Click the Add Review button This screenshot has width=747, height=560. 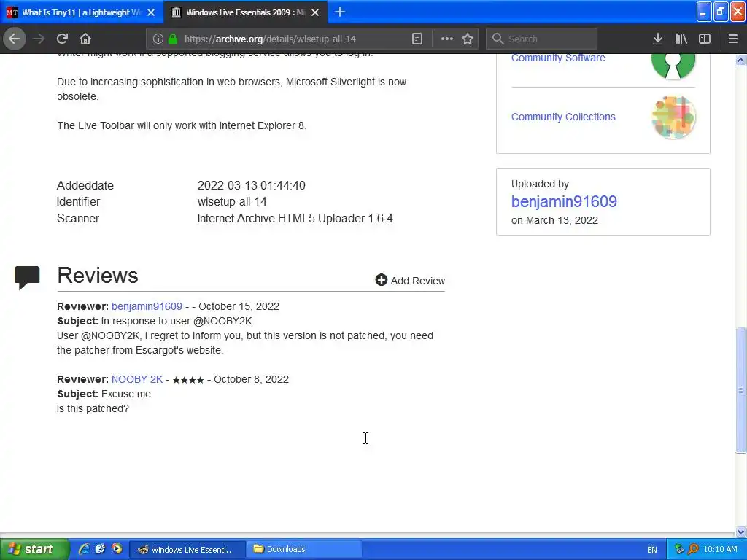[410, 281]
